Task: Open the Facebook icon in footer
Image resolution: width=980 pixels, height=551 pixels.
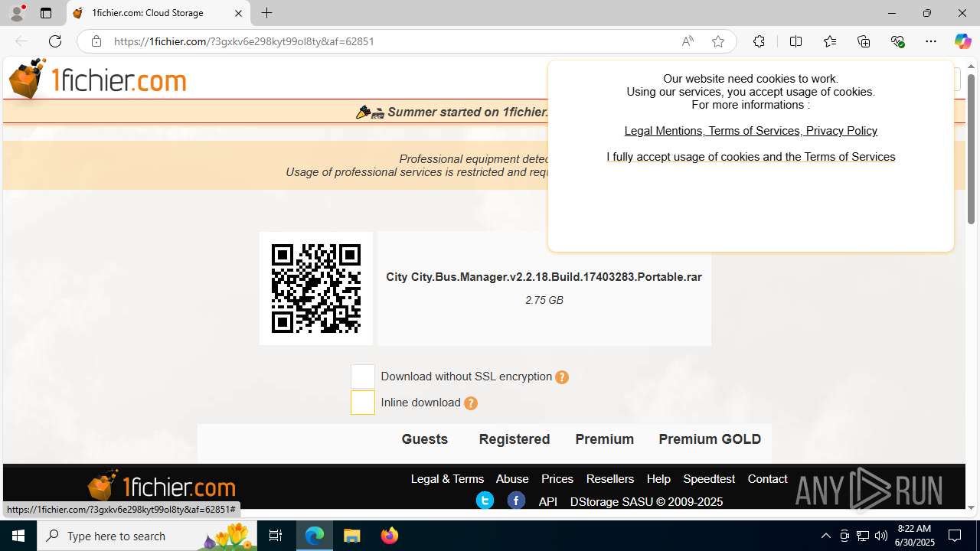Action: (516, 500)
